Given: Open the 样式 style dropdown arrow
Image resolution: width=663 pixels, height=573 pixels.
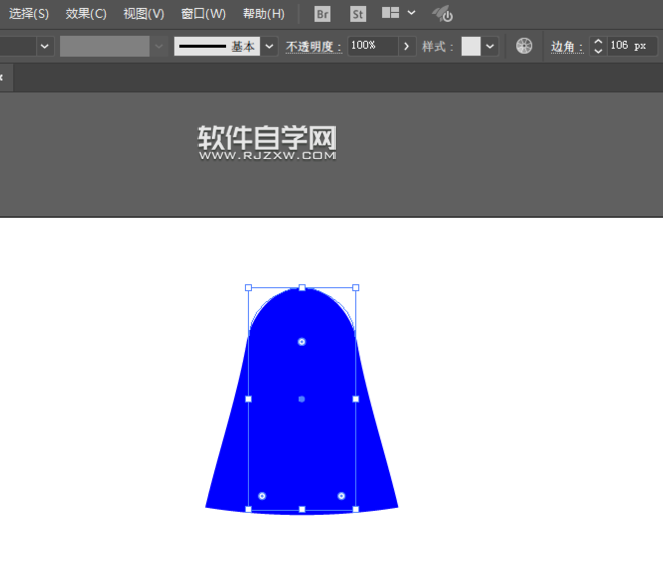Looking at the screenshot, I should pos(490,46).
